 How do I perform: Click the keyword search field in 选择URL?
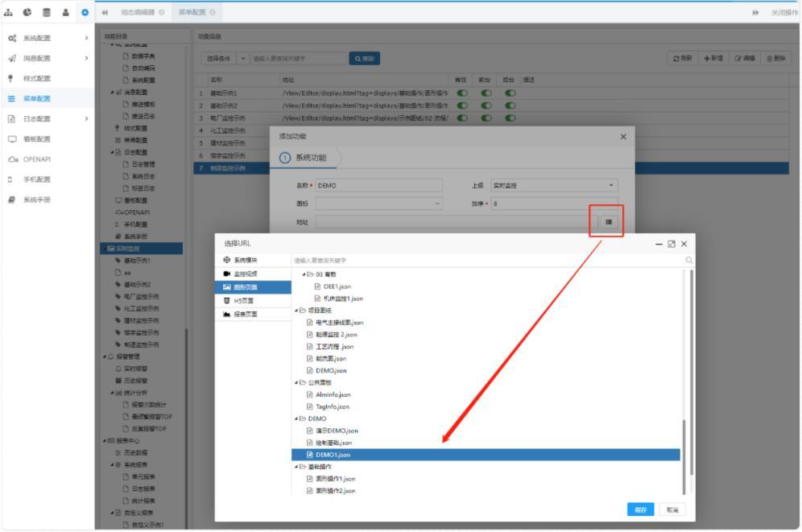point(489,260)
